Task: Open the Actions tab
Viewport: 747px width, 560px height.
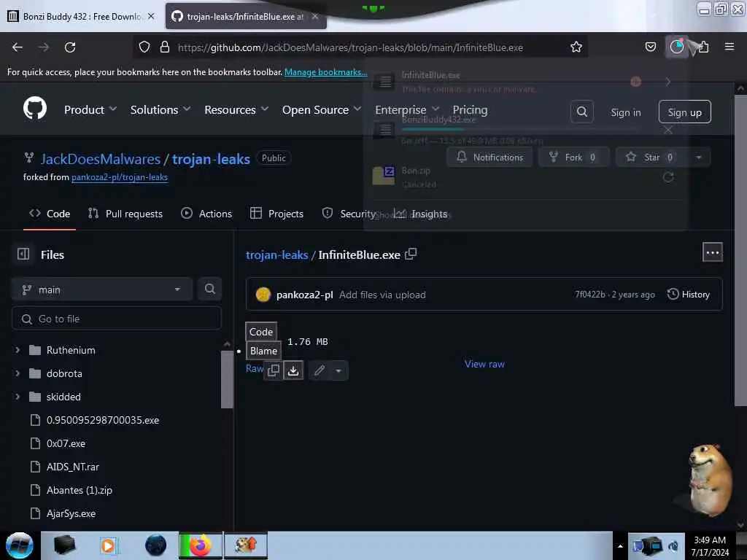Action: [x=206, y=214]
